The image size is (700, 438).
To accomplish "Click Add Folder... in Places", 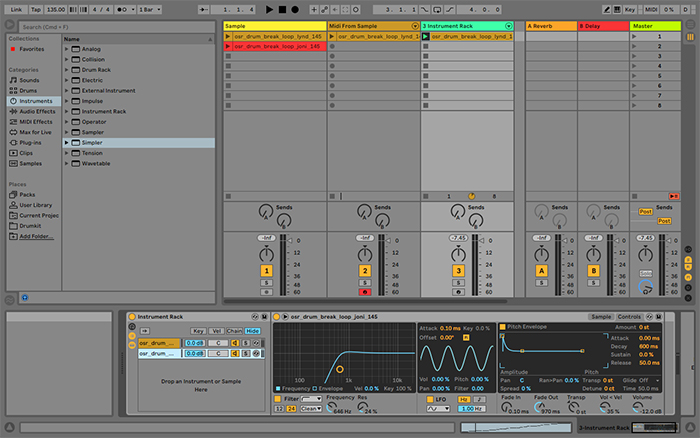I will (x=36, y=236).
